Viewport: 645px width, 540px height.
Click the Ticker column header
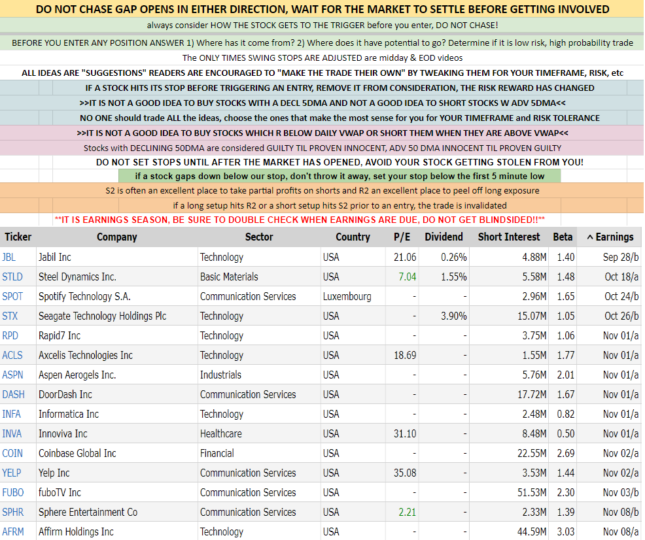(x=17, y=237)
